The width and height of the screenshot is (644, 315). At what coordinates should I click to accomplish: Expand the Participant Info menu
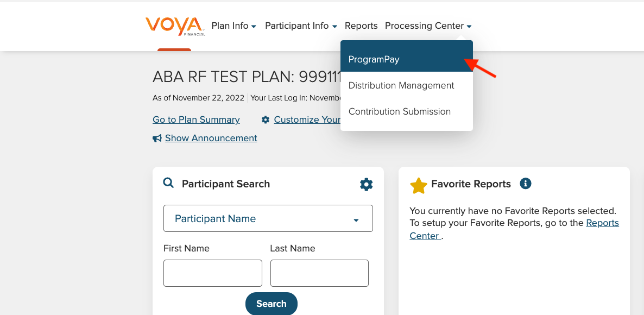[301, 26]
